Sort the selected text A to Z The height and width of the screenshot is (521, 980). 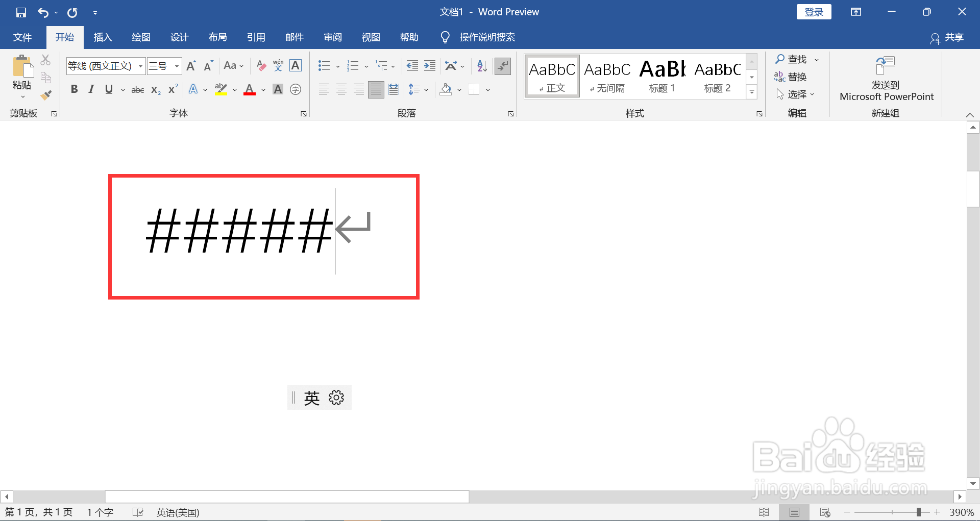482,65
